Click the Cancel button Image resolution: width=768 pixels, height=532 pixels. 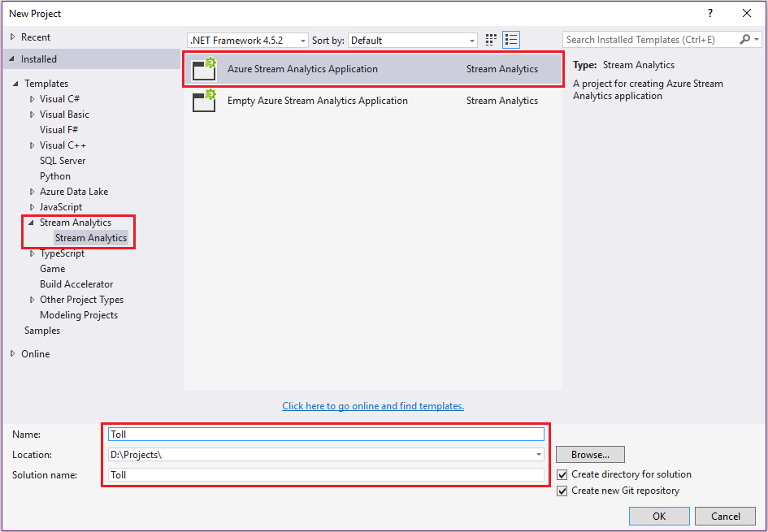point(726,516)
